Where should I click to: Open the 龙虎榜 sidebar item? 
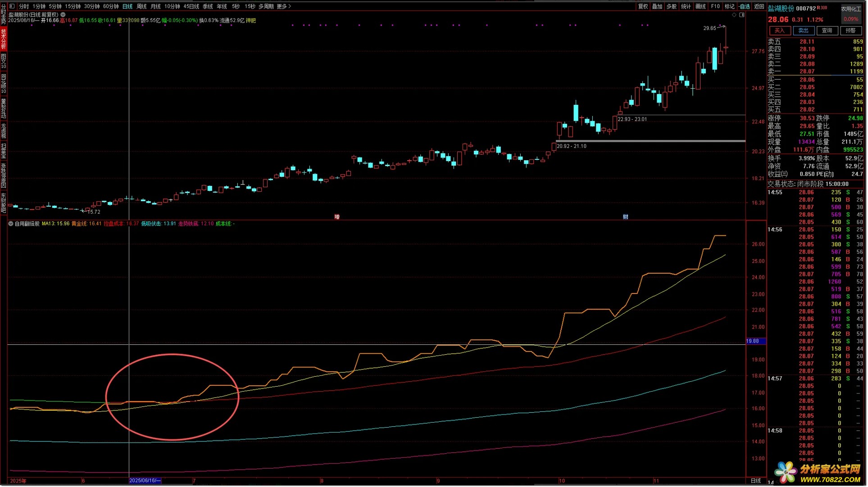pyautogui.click(x=4, y=131)
